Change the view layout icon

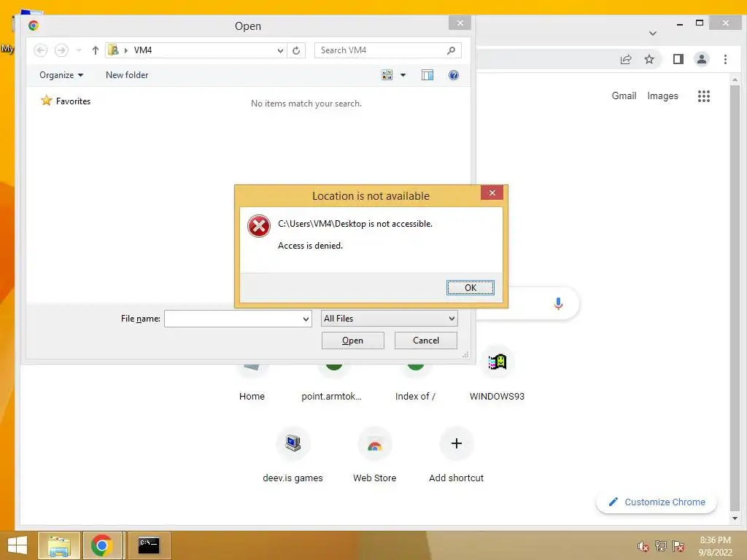pyautogui.click(x=387, y=75)
